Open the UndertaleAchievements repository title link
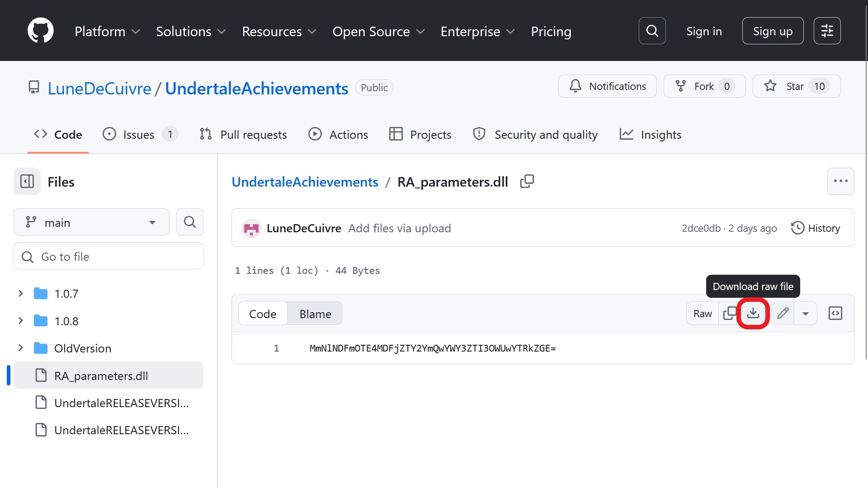The height and width of the screenshot is (488, 868). (257, 88)
